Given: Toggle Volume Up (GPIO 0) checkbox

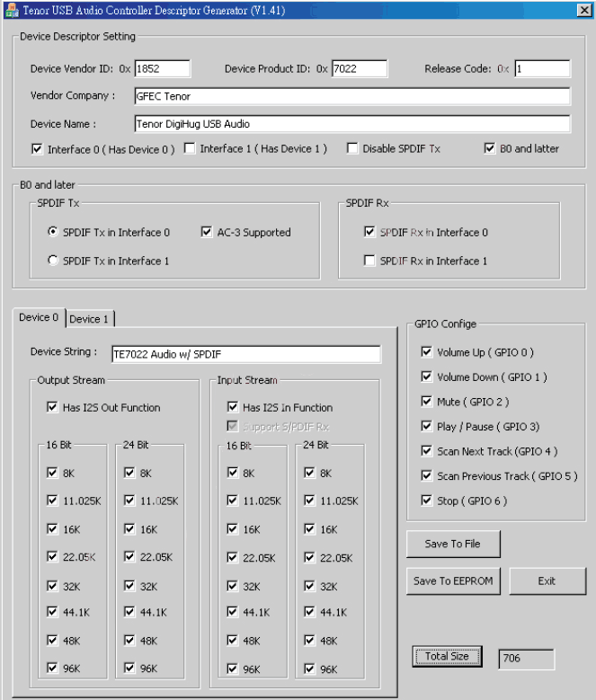Looking at the screenshot, I should (426, 351).
